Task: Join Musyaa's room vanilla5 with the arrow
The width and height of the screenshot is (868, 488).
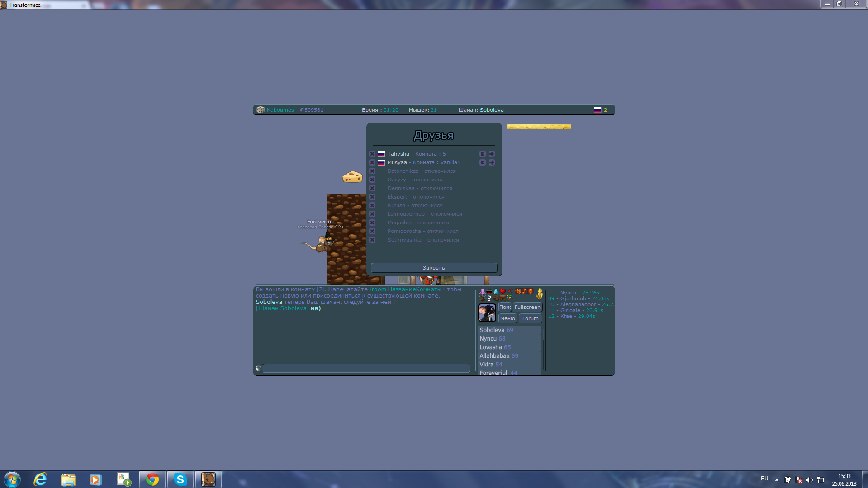Action: 492,162
